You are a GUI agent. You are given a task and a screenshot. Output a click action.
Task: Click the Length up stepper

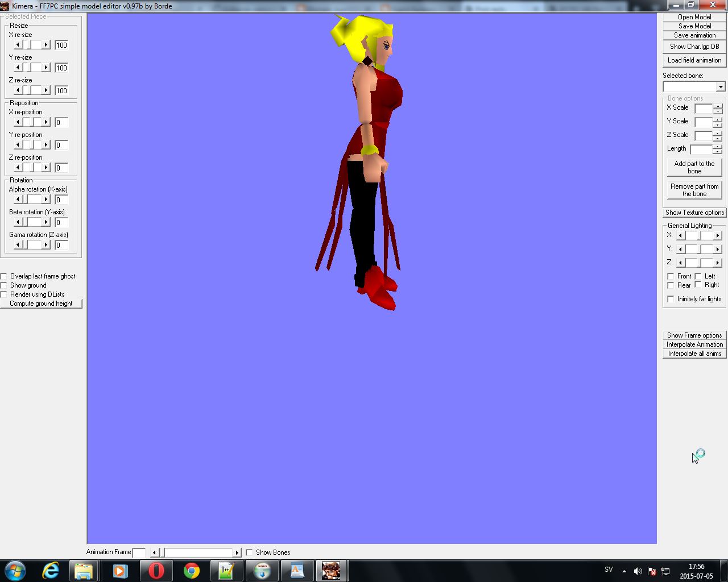pos(718,147)
